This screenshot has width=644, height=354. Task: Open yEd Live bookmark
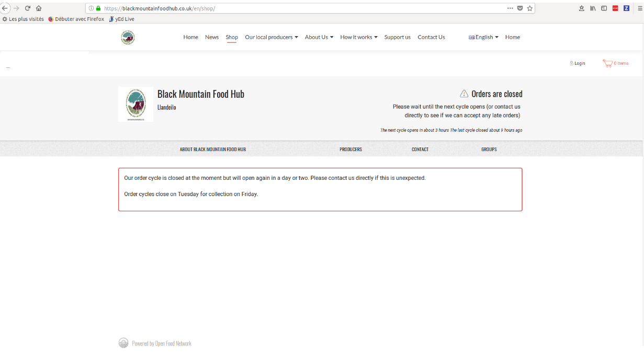121,19
